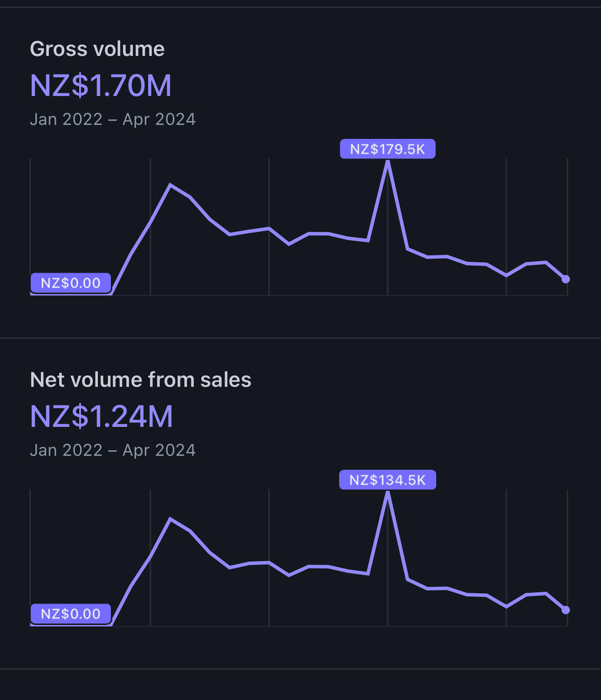
Task: Click the last dip before the Gross volume end point
Action: (506, 276)
